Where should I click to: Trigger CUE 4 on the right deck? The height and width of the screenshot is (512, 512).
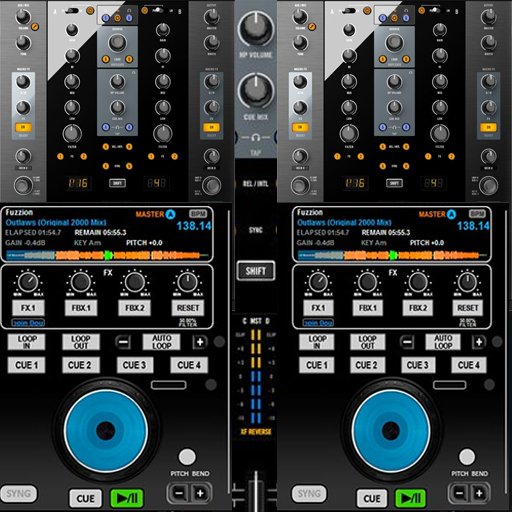469,365
